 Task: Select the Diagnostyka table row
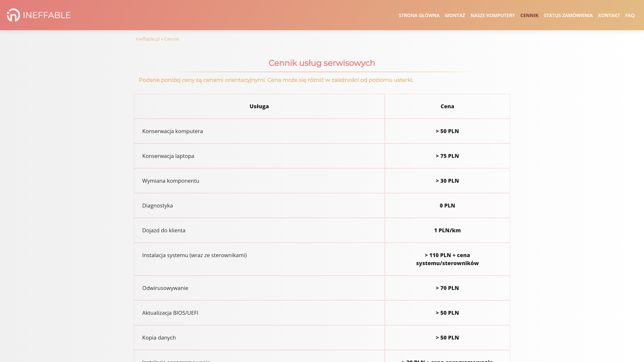157,205
